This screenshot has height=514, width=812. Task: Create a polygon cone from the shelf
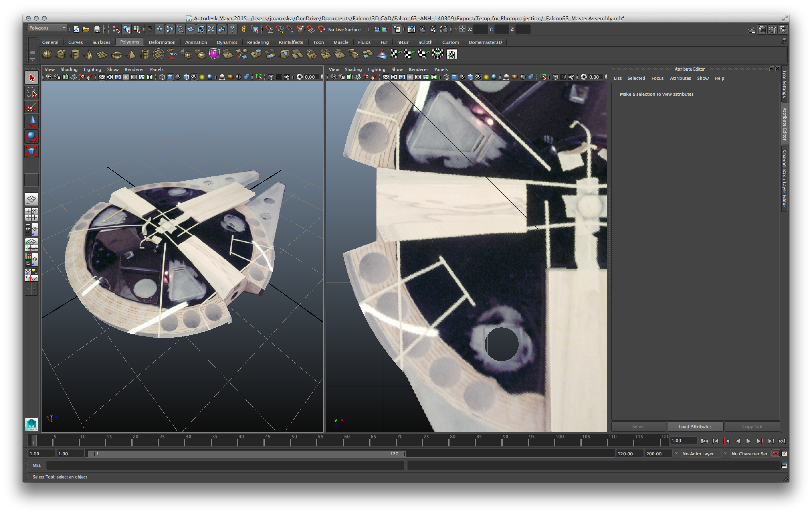click(89, 54)
